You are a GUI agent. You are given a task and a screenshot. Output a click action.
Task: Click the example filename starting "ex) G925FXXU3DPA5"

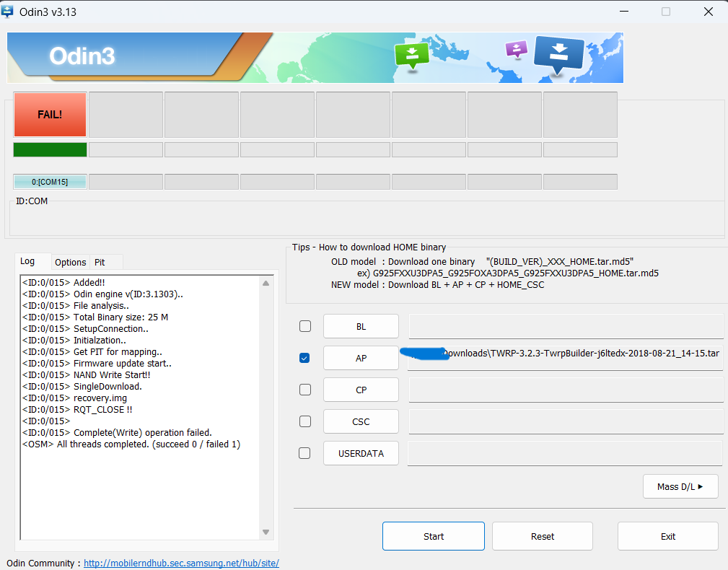(508, 273)
